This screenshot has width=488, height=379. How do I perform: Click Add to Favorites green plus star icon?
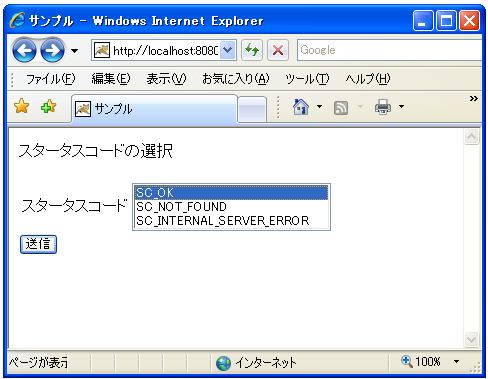(48, 106)
